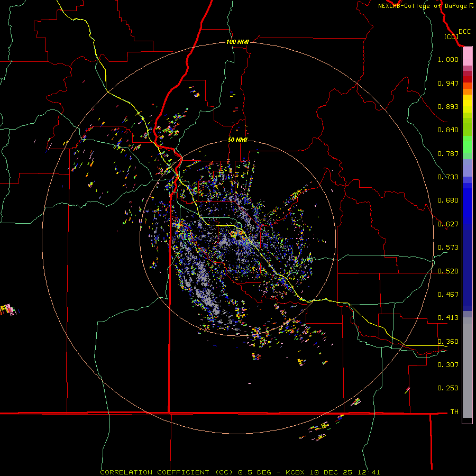Click the 0.467 scale value
Viewport: 476px width, 476px height.
(448, 295)
